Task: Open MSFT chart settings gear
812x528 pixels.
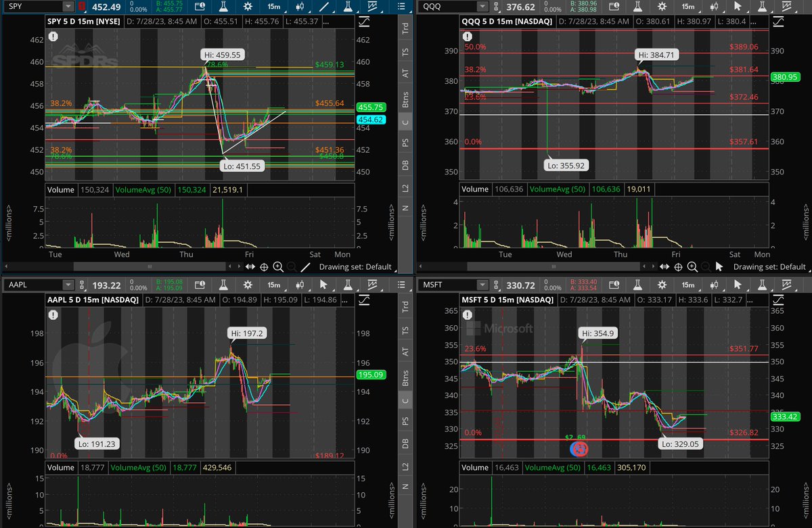Action: click(660, 285)
